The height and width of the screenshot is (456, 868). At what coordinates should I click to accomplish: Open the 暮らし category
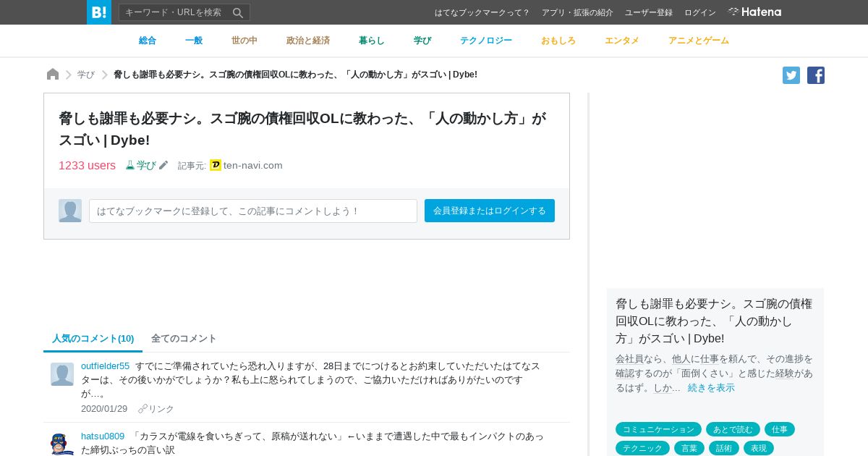pos(372,41)
